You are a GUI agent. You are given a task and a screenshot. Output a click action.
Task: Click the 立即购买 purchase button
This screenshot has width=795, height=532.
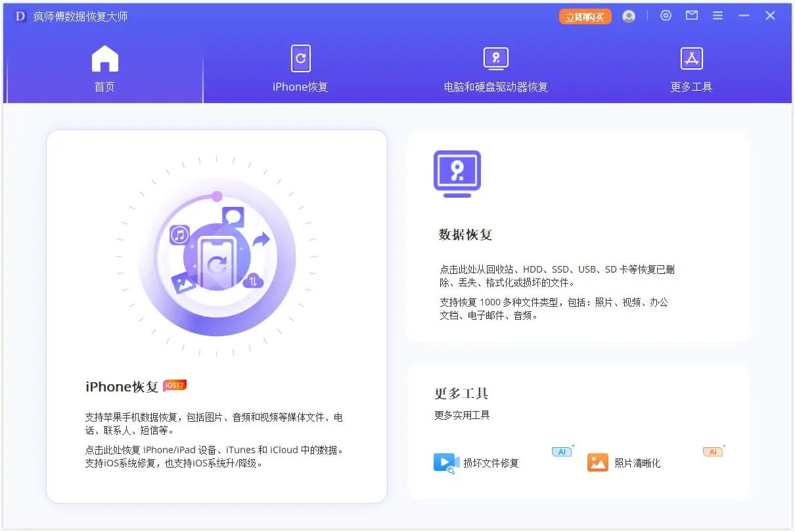tap(585, 17)
